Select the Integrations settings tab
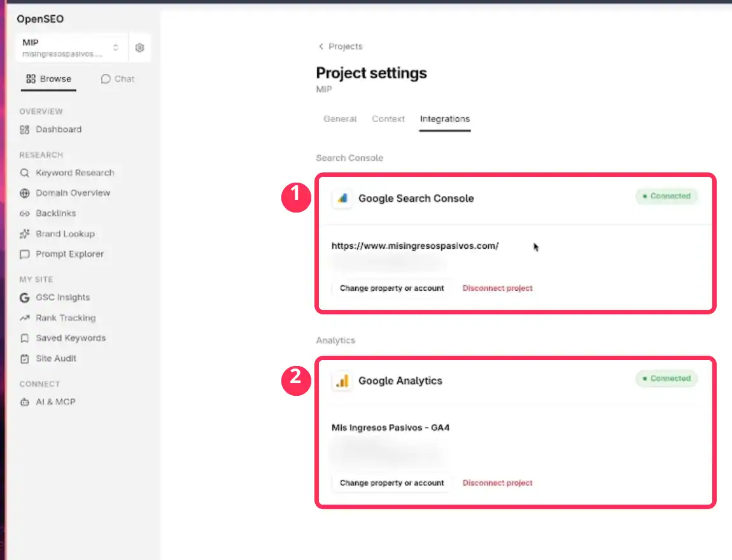 tap(445, 119)
